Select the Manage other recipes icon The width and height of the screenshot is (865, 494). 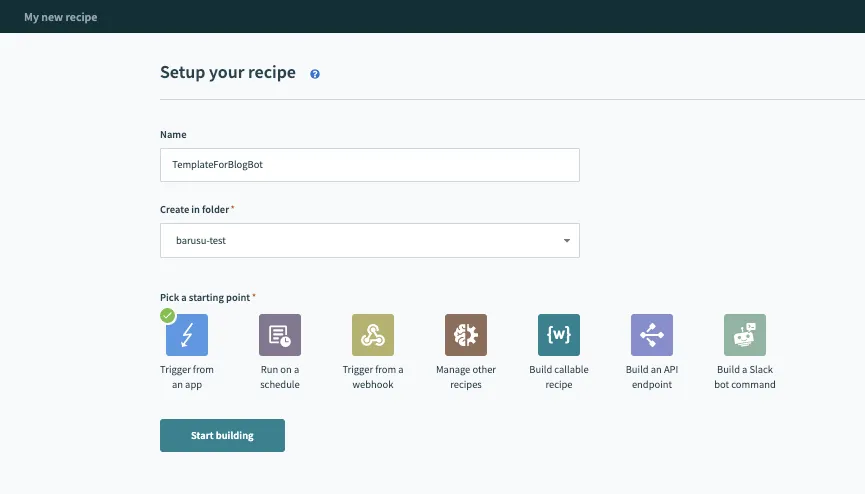pos(466,335)
